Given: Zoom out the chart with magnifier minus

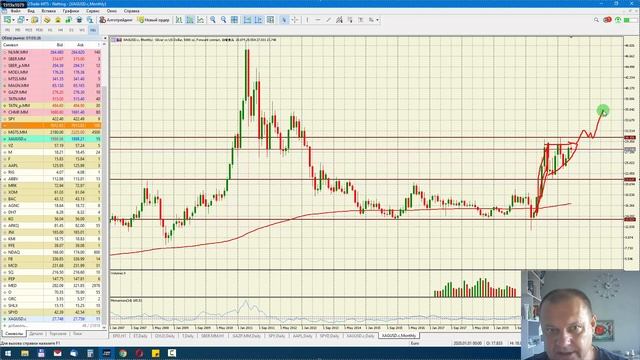Looking at the screenshot, I should click(x=223, y=20).
